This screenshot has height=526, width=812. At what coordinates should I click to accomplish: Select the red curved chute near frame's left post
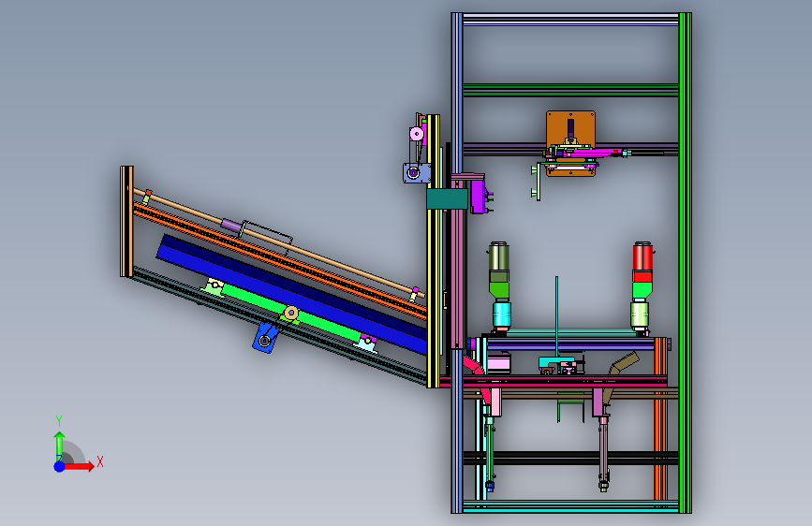click(x=479, y=381)
